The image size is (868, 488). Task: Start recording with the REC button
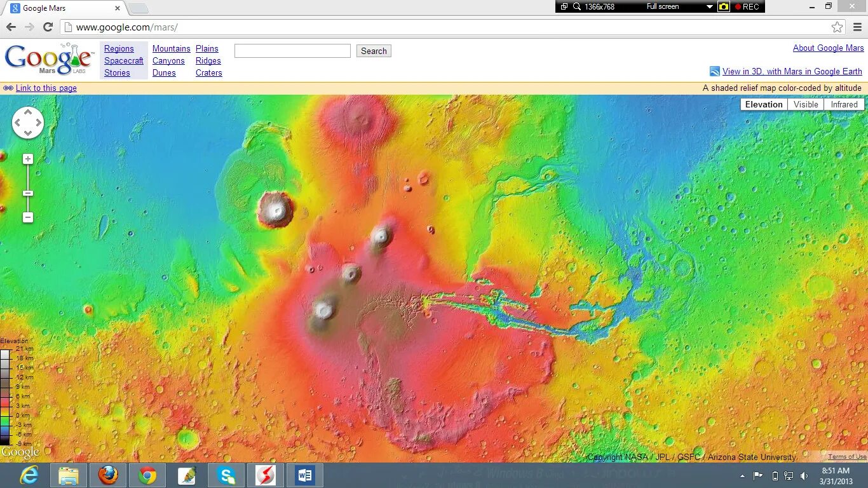point(747,6)
